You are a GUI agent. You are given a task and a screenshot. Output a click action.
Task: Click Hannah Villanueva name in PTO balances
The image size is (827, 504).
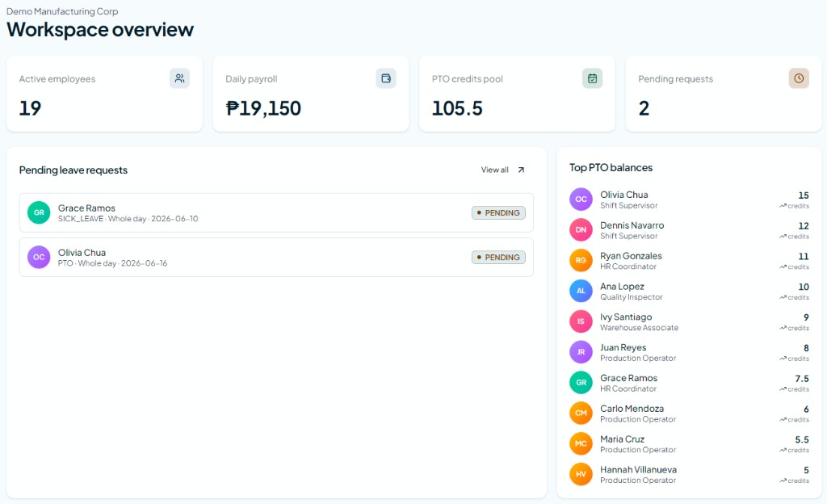(x=638, y=470)
